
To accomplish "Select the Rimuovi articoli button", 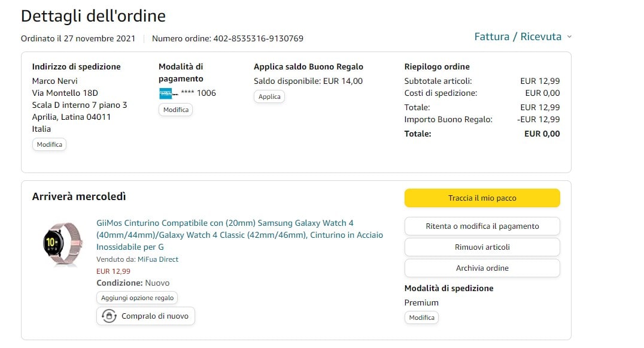I will [x=482, y=247].
